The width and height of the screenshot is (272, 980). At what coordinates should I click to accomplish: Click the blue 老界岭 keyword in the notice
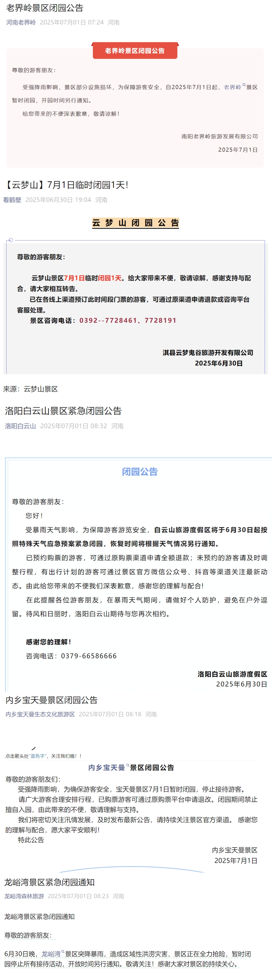point(232,87)
